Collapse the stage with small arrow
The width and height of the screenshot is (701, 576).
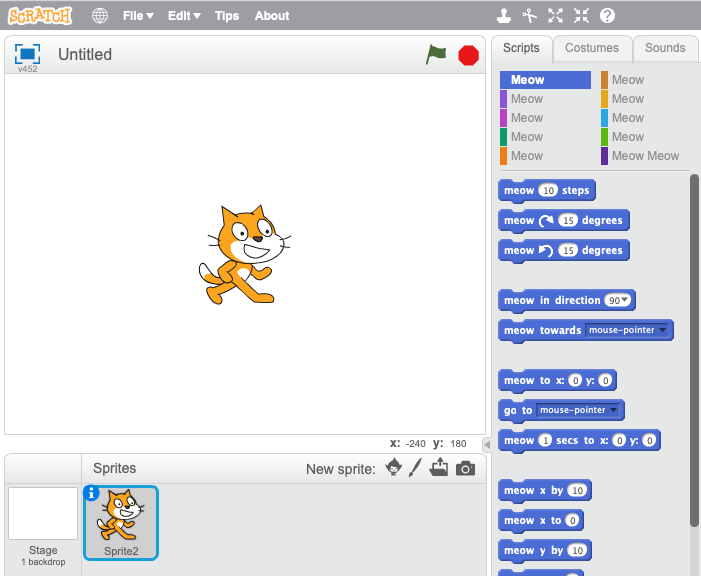point(487,445)
